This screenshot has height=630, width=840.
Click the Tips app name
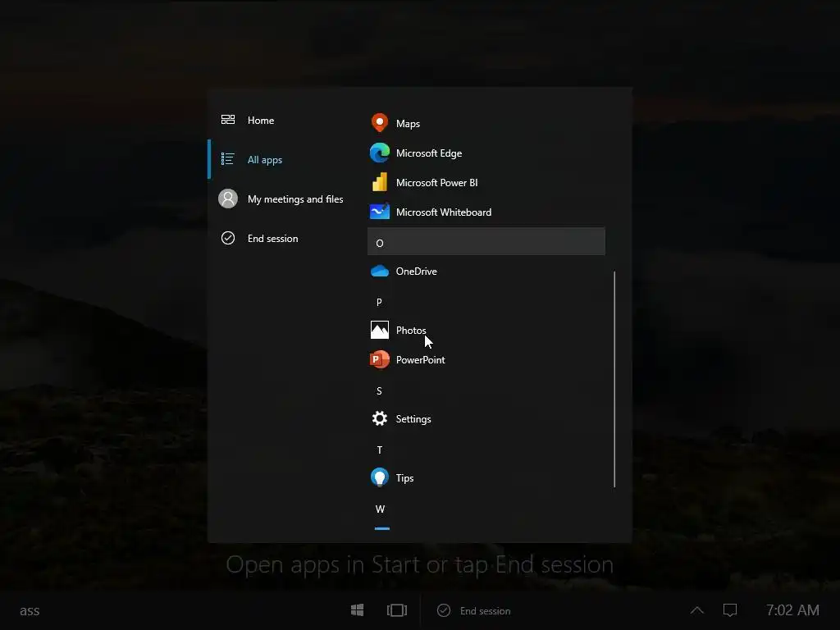(404, 478)
